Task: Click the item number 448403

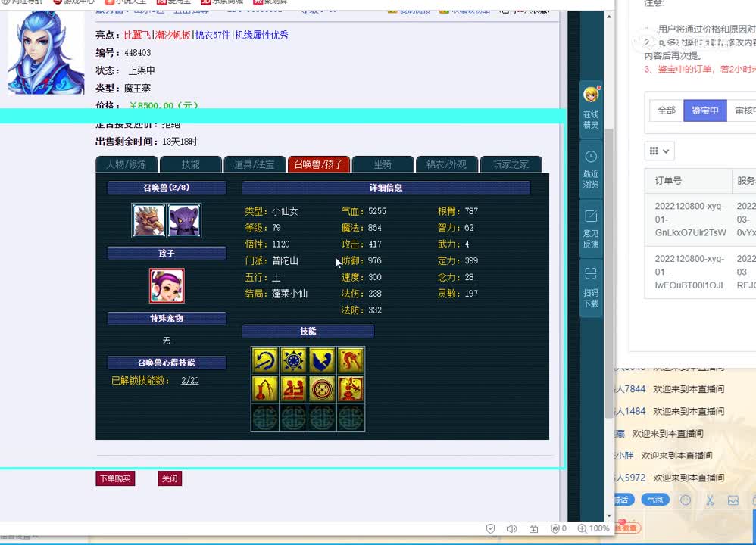Action: 137,53
